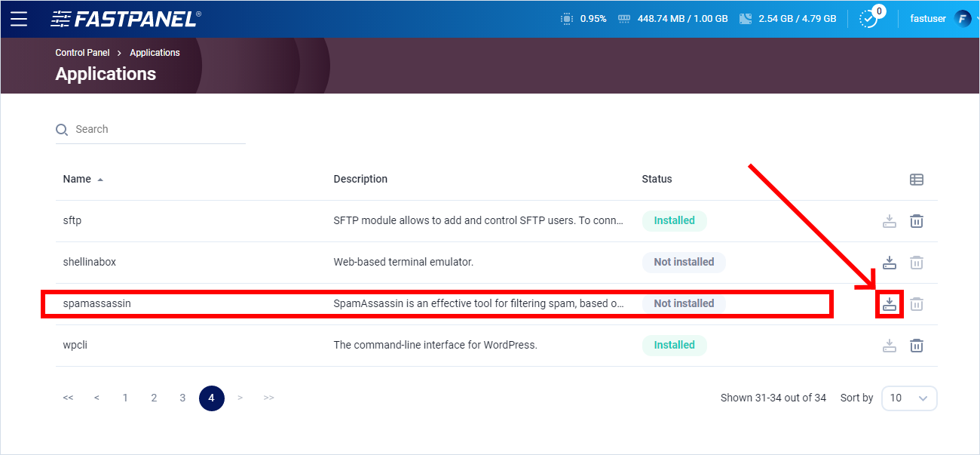This screenshot has width=980, height=455.
Task: Click Applications breadcrumb link
Action: click(155, 53)
